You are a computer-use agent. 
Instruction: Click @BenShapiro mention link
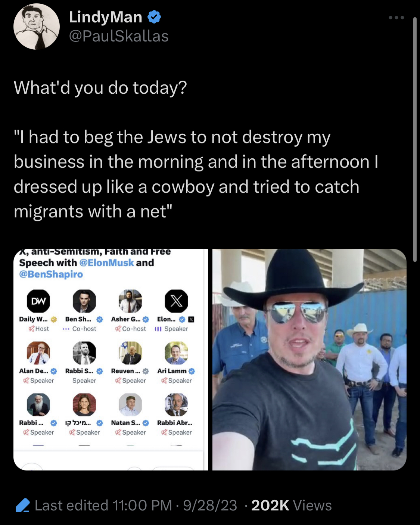pyautogui.click(x=51, y=274)
